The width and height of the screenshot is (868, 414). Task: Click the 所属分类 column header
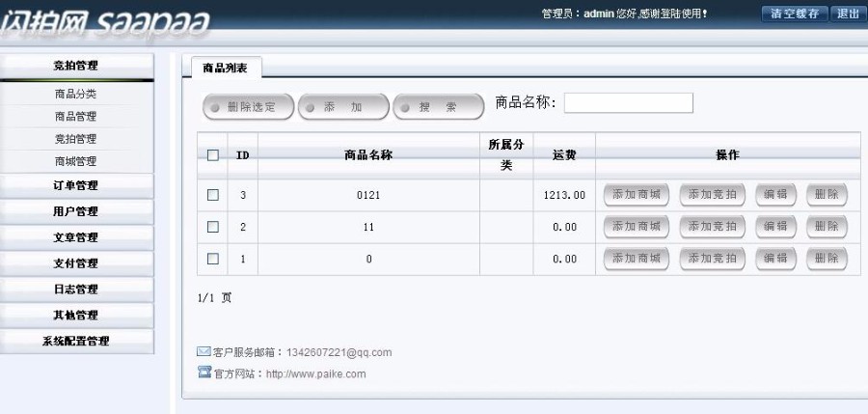506,155
